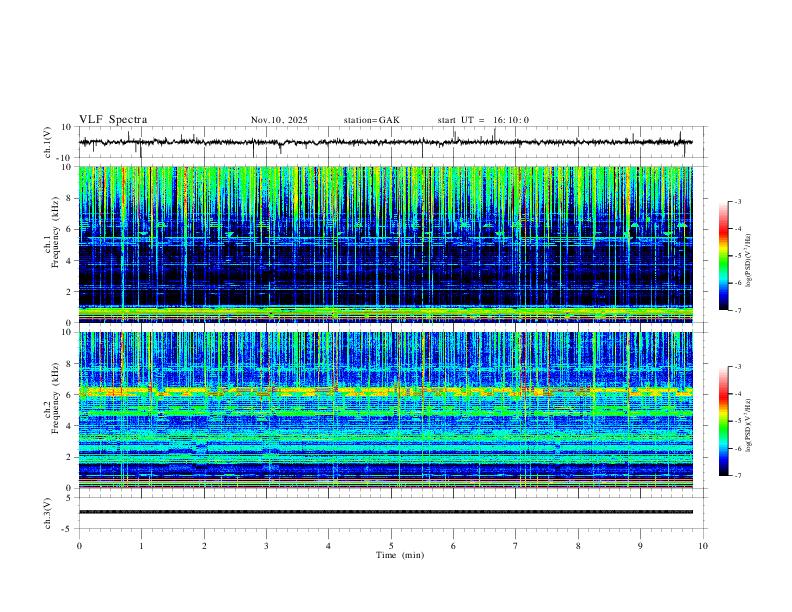Click the "ch.3(V)" axis label
The width and height of the screenshot is (792, 612).
[47, 513]
